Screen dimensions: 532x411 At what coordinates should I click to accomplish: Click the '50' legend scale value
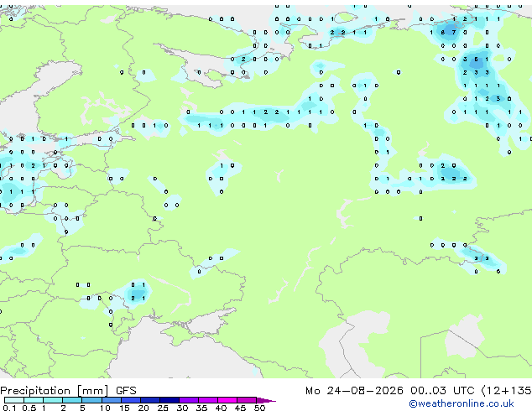click(259, 408)
